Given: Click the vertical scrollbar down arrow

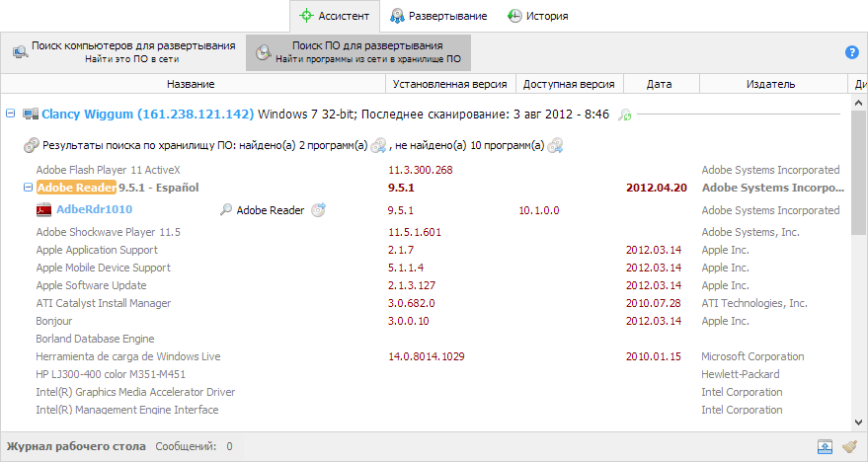Looking at the screenshot, I should (x=860, y=421).
